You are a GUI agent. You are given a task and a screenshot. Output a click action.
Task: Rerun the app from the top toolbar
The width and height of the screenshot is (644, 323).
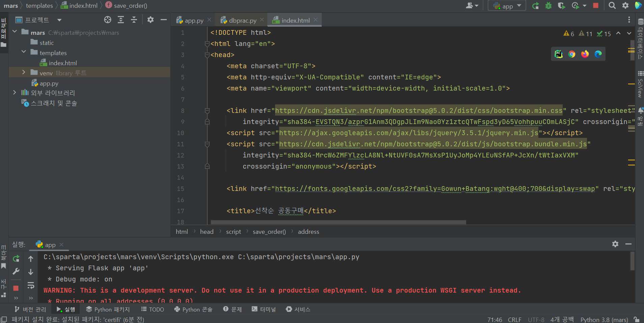click(535, 6)
